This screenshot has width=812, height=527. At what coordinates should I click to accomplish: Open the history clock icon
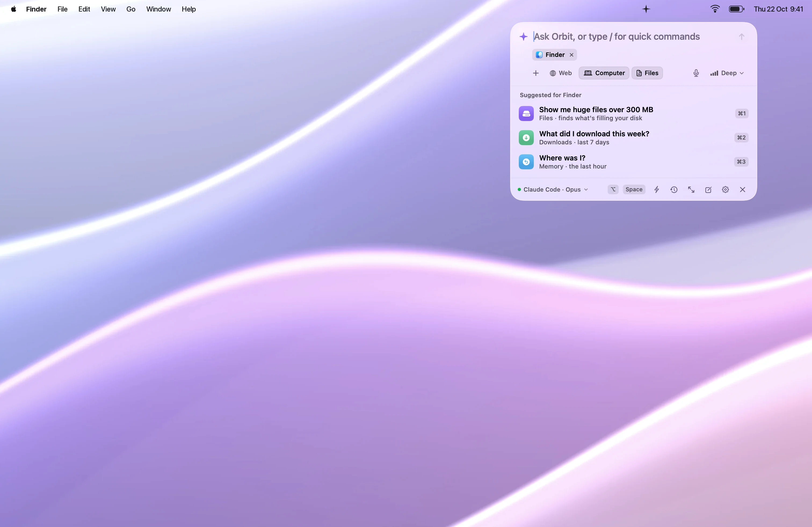tap(673, 189)
